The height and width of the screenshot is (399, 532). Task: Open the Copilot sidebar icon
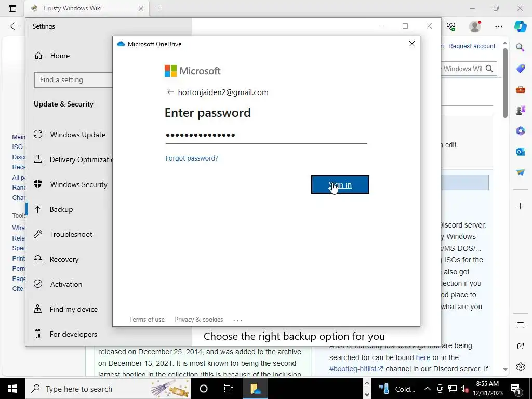pyautogui.click(x=520, y=26)
